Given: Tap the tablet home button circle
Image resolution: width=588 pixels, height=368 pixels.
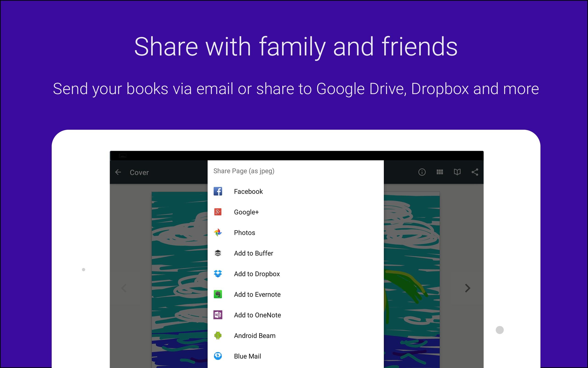Looking at the screenshot, I should (500, 330).
